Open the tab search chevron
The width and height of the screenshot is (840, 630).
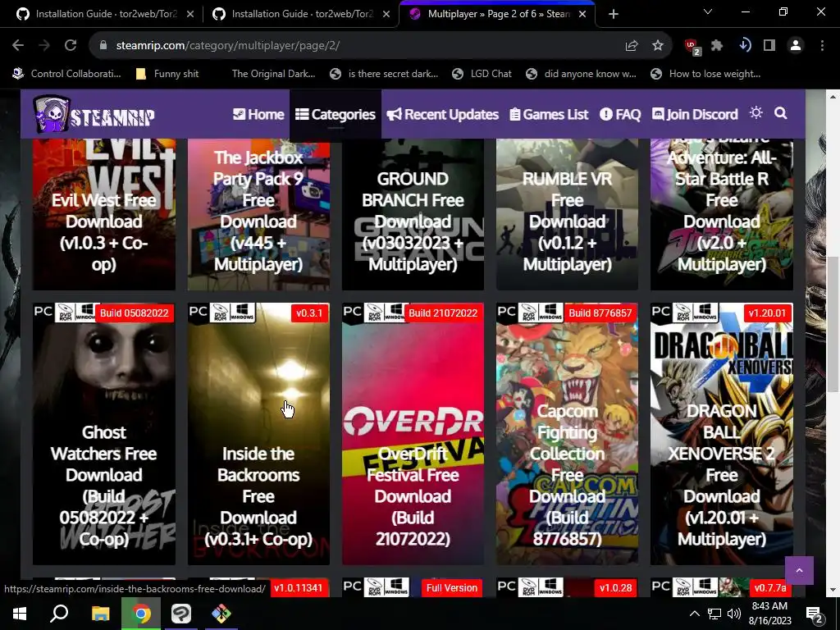(708, 11)
